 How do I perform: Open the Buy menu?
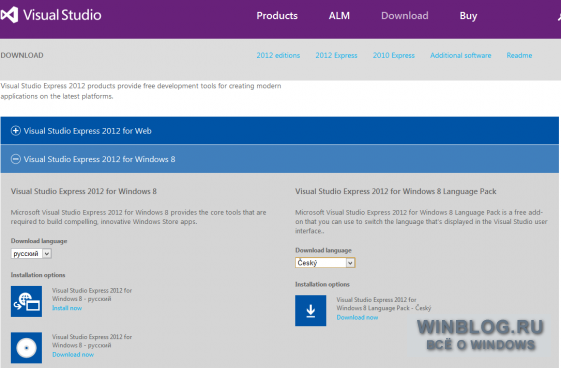point(468,16)
